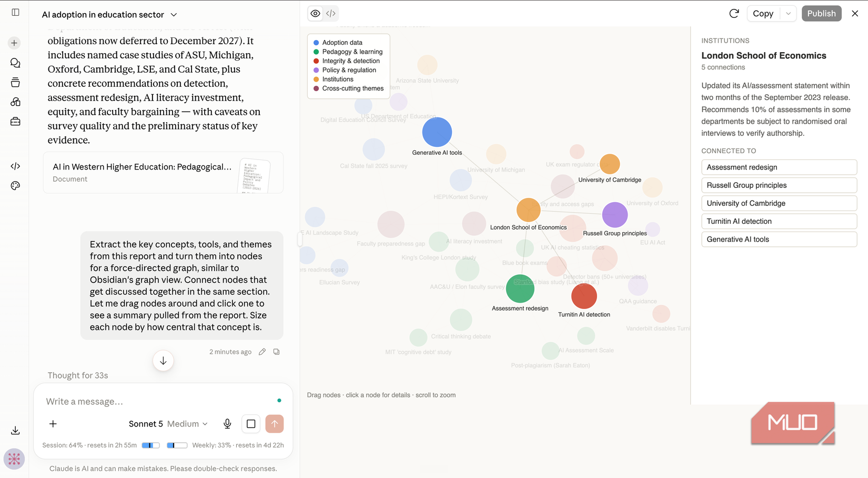The height and width of the screenshot is (478, 868).
Task: Open the University of Cambridge connection in the side list
Action: click(x=779, y=203)
